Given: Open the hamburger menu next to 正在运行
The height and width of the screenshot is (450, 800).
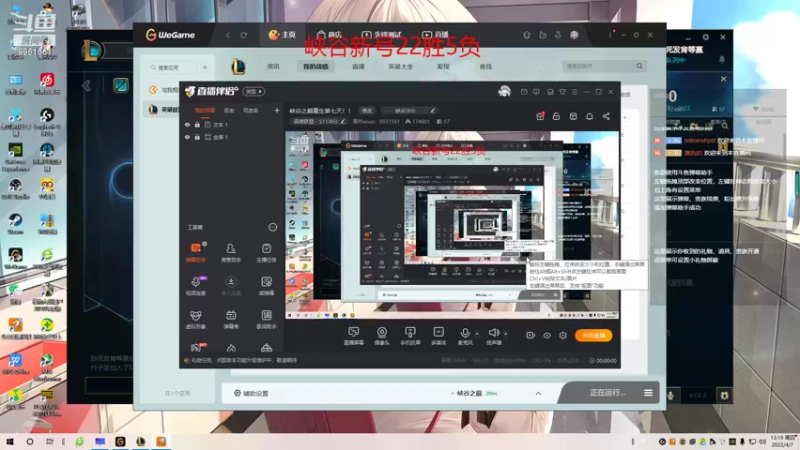Looking at the screenshot, I should coord(648,393).
